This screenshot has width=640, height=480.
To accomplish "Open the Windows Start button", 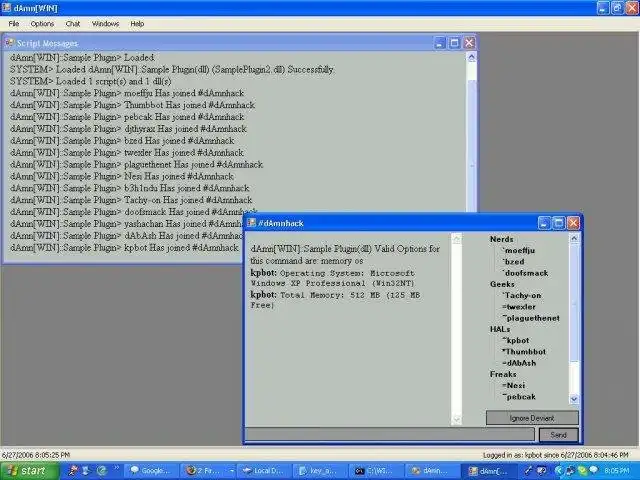I will point(29,471).
